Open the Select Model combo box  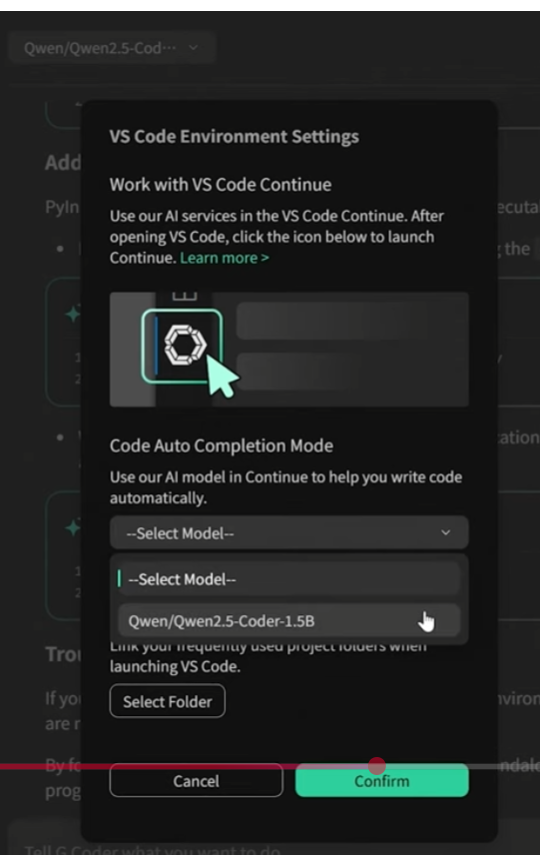click(289, 533)
